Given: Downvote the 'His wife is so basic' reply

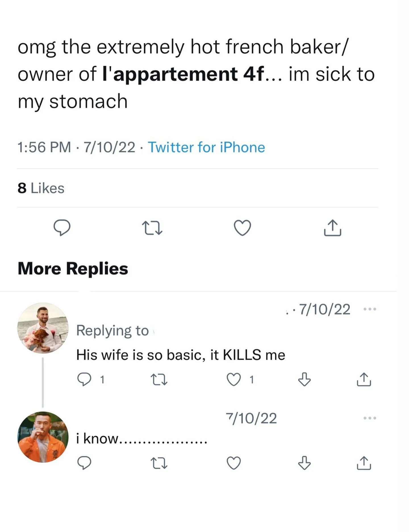Looking at the screenshot, I should pos(304,379).
